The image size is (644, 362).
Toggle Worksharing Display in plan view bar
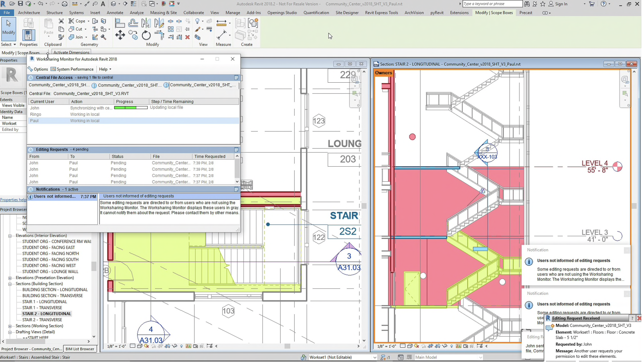click(189, 346)
